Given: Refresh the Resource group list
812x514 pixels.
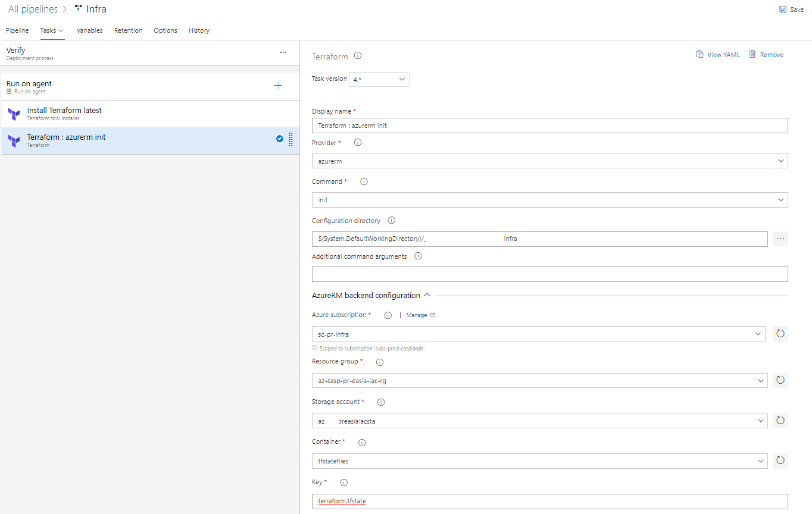Looking at the screenshot, I should tap(780, 380).
